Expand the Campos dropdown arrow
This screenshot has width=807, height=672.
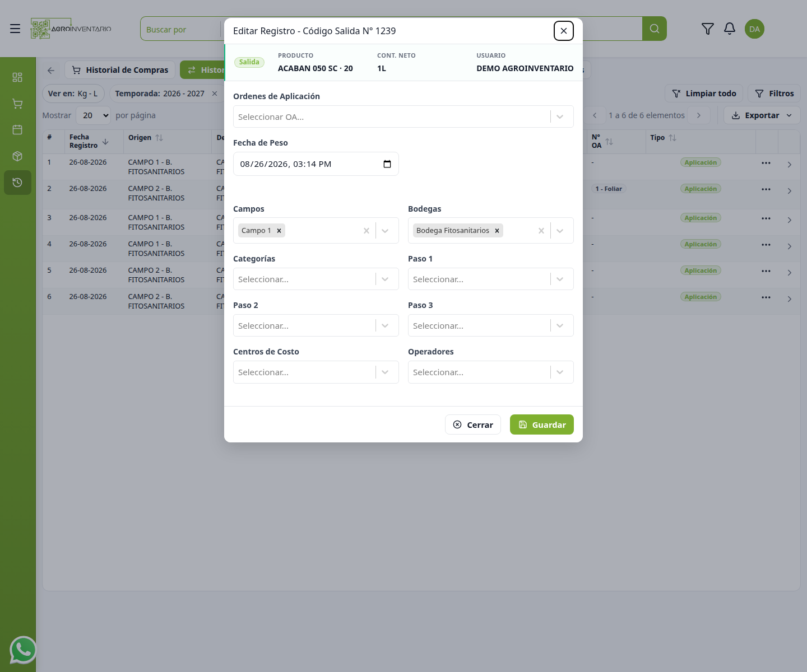[x=385, y=231]
